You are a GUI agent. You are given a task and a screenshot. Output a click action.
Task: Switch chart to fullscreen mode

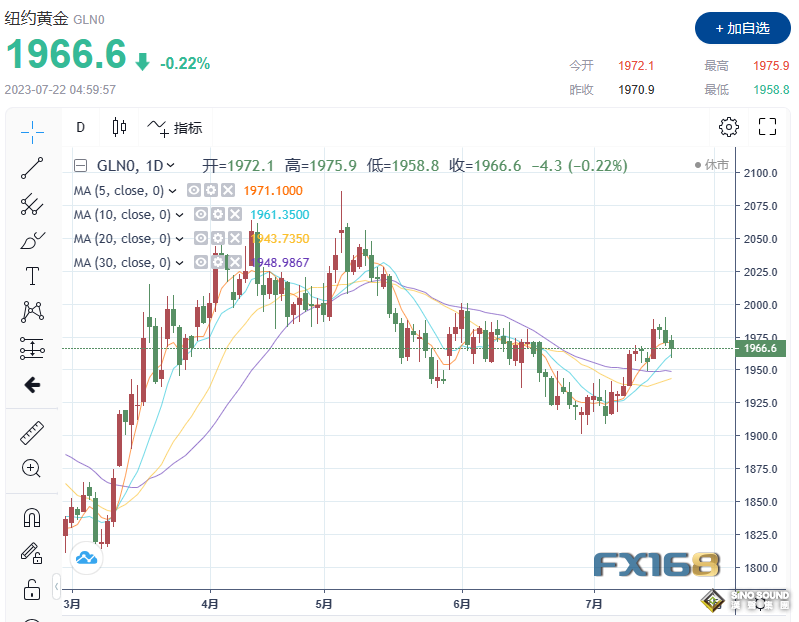[767, 127]
